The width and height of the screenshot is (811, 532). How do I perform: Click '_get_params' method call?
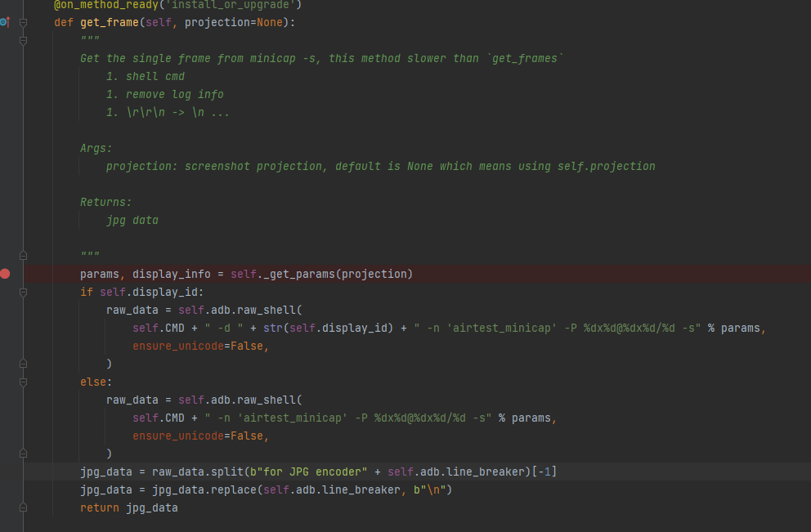299,274
